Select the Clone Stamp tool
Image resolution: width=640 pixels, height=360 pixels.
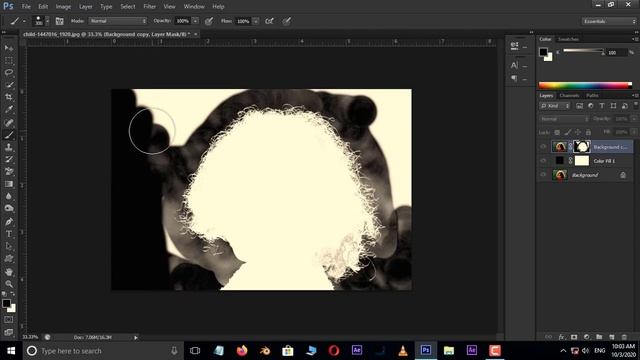(9, 147)
